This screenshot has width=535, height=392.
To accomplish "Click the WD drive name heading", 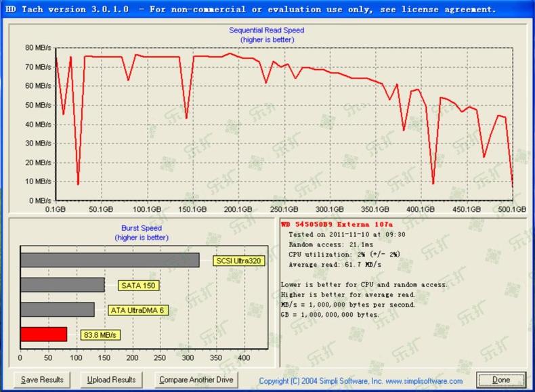I will pyautogui.click(x=337, y=224).
